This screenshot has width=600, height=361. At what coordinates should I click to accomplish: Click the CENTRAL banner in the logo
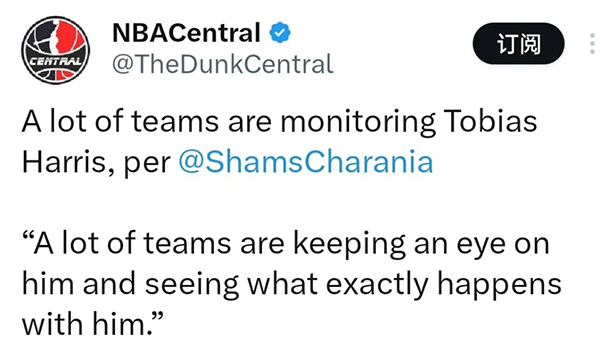coord(55,61)
